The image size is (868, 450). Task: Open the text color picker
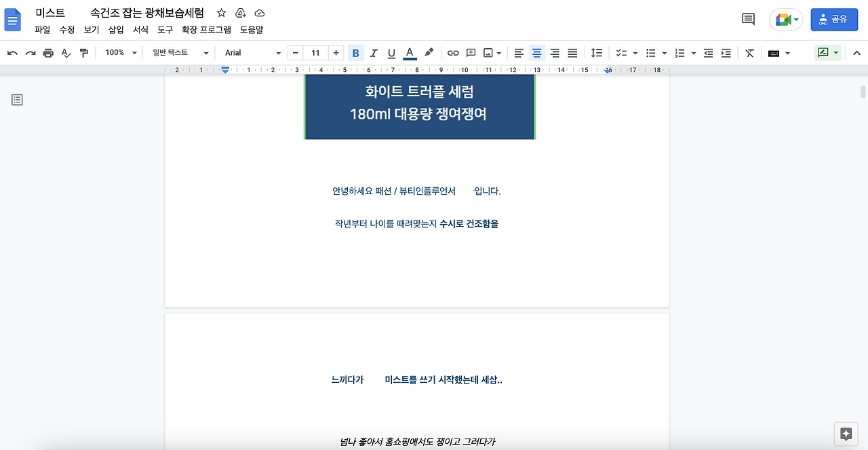click(x=409, y=52)
